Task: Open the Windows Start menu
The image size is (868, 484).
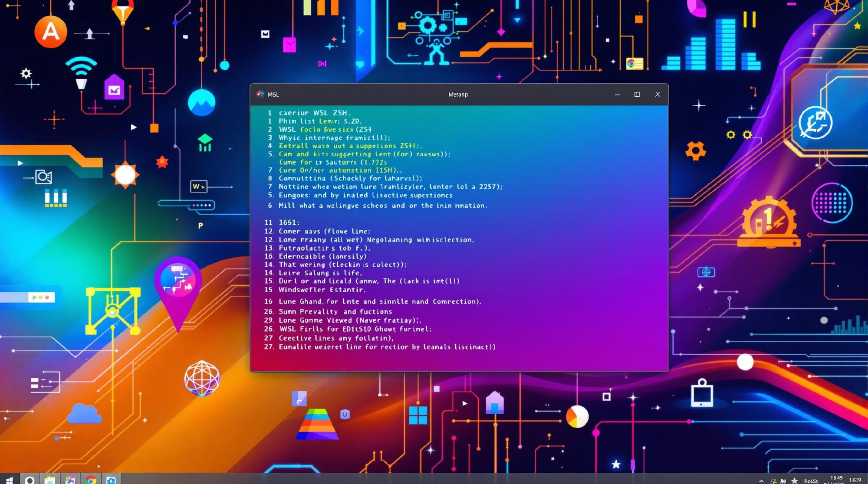Action: click(9, 480)
